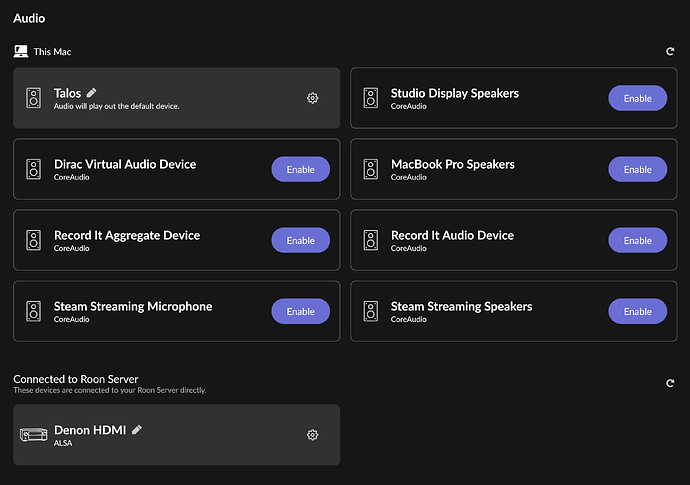Click 'Audio will play out the default device' text

[x=117, y=106]
